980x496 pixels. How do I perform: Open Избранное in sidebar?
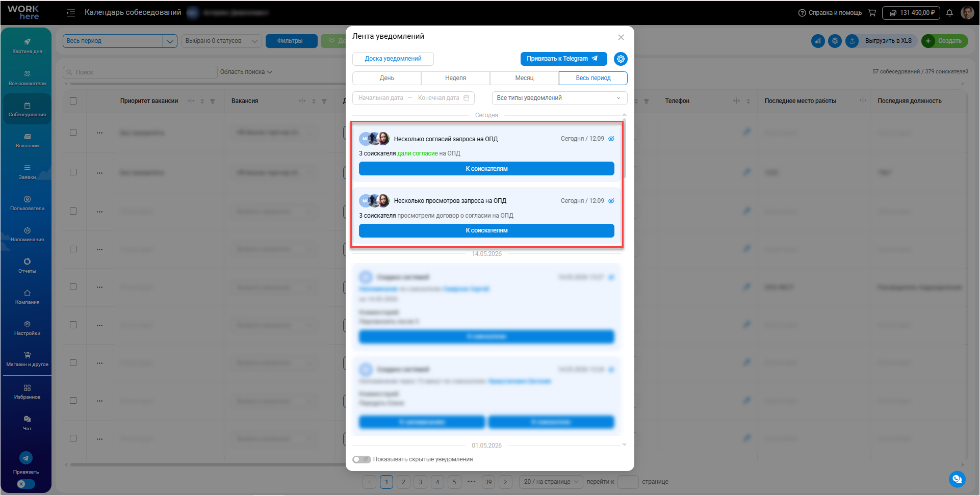[27, 392]
